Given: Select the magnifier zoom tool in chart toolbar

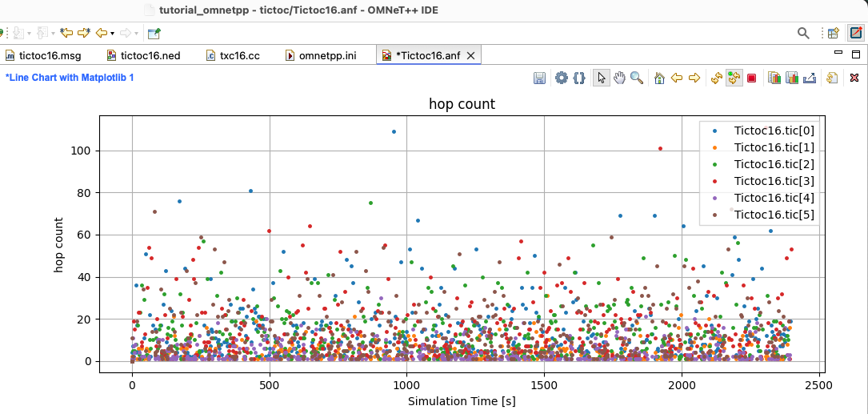Looking at the screenshot, I should pyautogui.click(x=637, y=78).
